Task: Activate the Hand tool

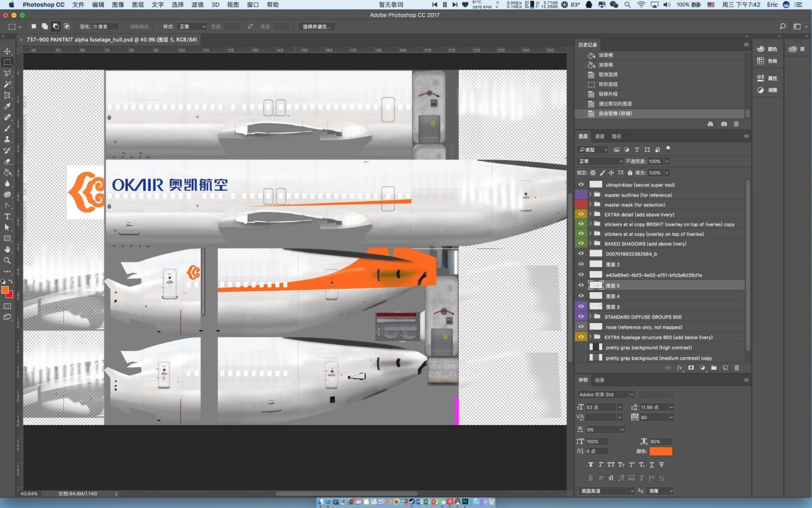Action: click(7, 249)
